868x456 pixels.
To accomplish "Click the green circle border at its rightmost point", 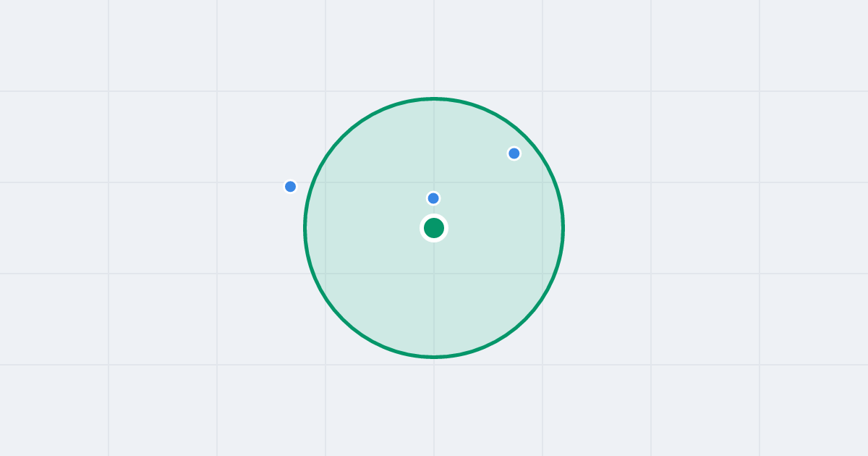I will [x=563, y=228].
